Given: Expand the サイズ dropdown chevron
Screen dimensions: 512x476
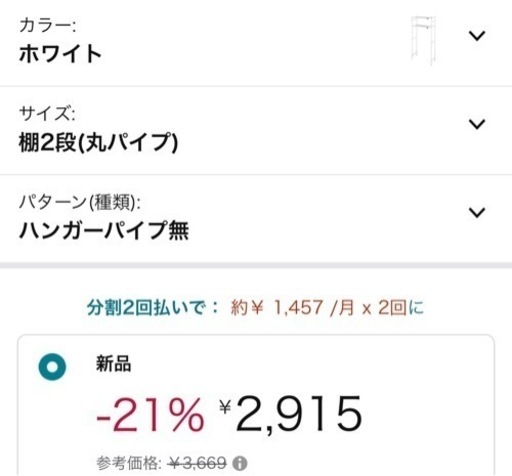Looking at the screenshot, I should [477, 124].
